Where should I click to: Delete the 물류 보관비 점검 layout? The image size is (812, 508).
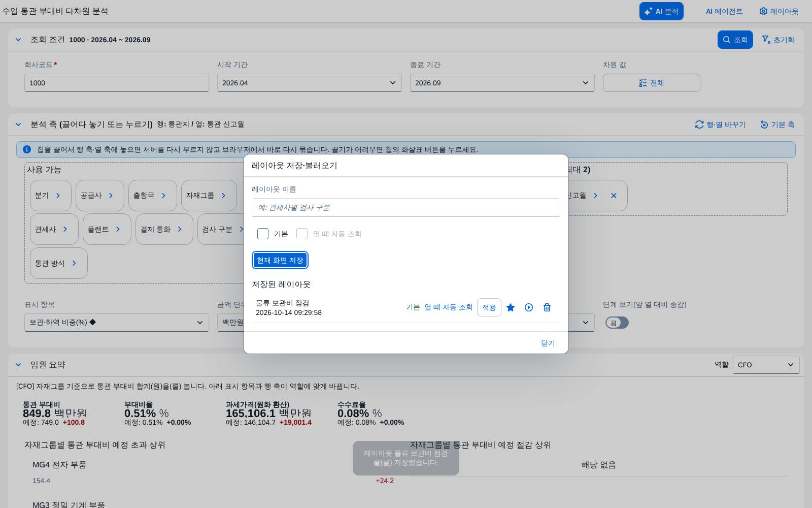(547, 307)
